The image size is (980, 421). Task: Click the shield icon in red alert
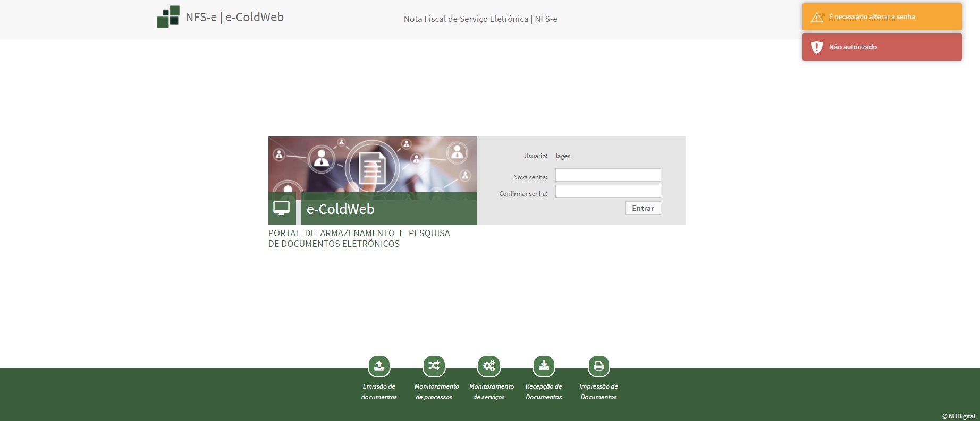(817, 47)
